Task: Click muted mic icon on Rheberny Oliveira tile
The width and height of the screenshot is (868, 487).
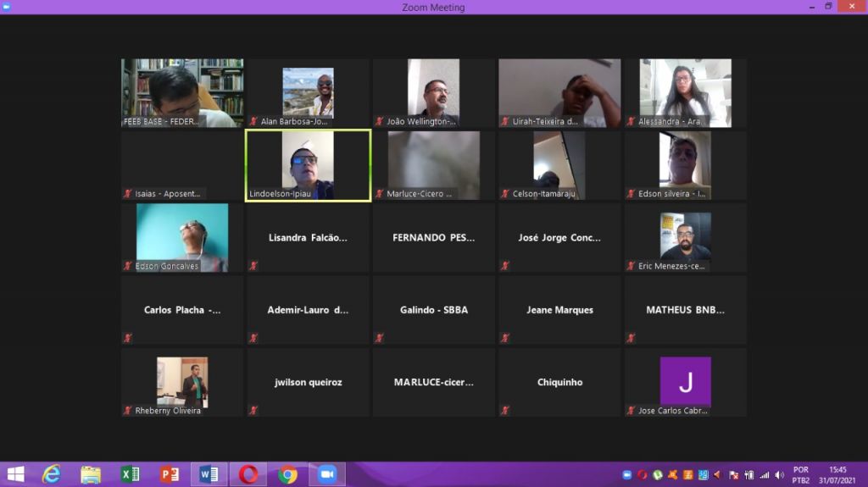Action: click(128, 411)
